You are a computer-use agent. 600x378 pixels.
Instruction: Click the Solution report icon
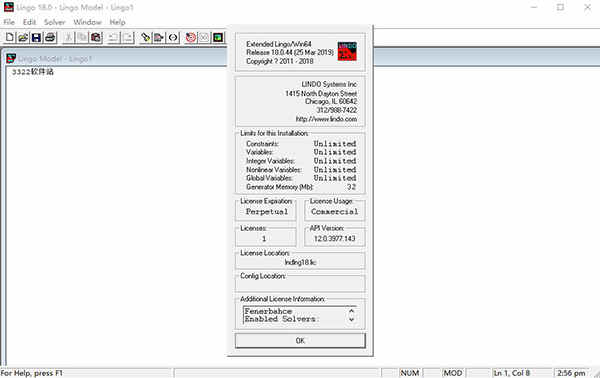click(x=204, y=37)
